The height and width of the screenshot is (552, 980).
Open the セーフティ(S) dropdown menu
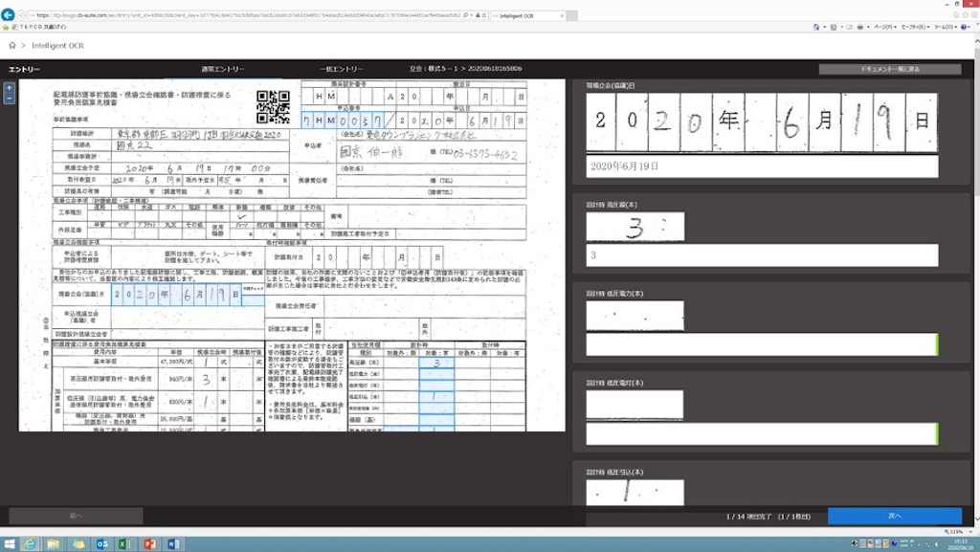915,27
